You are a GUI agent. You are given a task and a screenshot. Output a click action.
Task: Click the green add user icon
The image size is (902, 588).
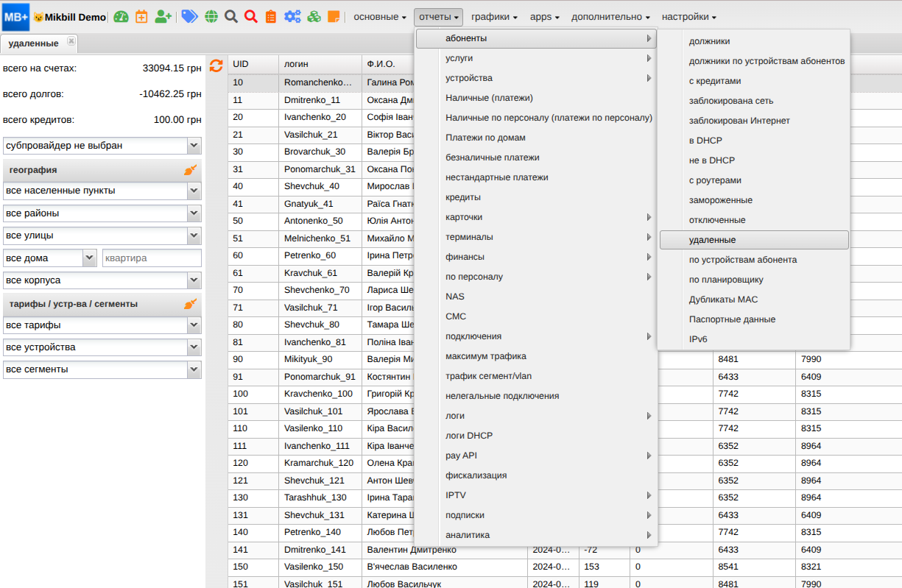click(x=163, y=16)
